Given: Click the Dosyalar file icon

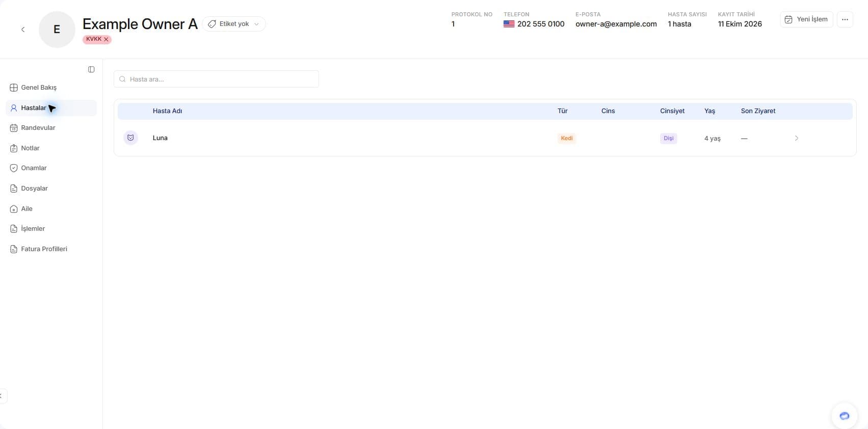Looking at the screenshot, I should click(x=14, y=189).
